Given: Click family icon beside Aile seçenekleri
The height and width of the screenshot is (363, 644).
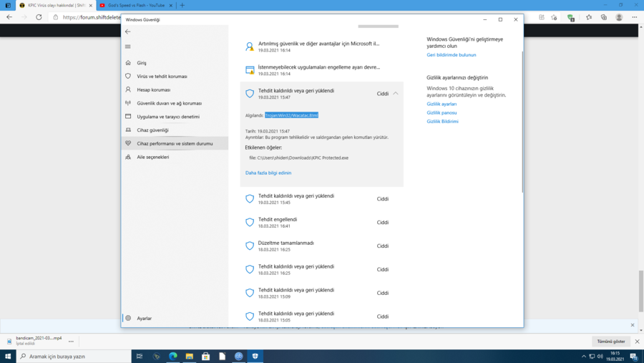Looking at the screenshot, I should click(x=128, y=157).
